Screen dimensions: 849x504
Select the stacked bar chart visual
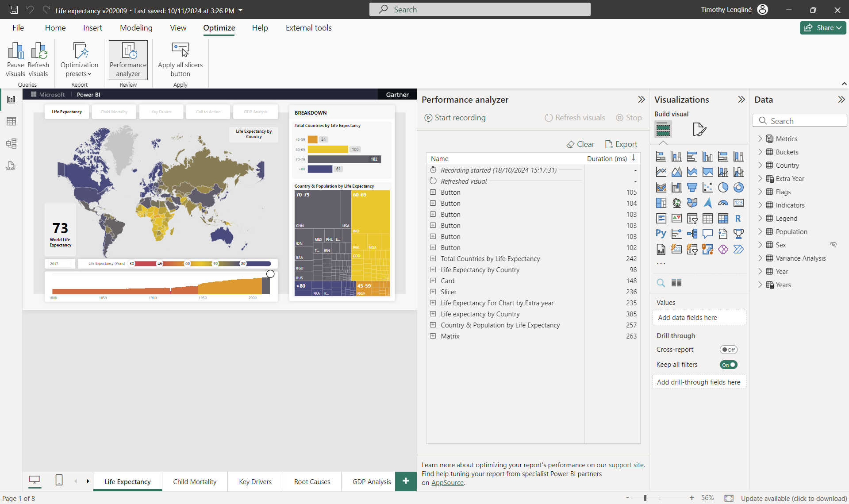(x=661, y=157)
